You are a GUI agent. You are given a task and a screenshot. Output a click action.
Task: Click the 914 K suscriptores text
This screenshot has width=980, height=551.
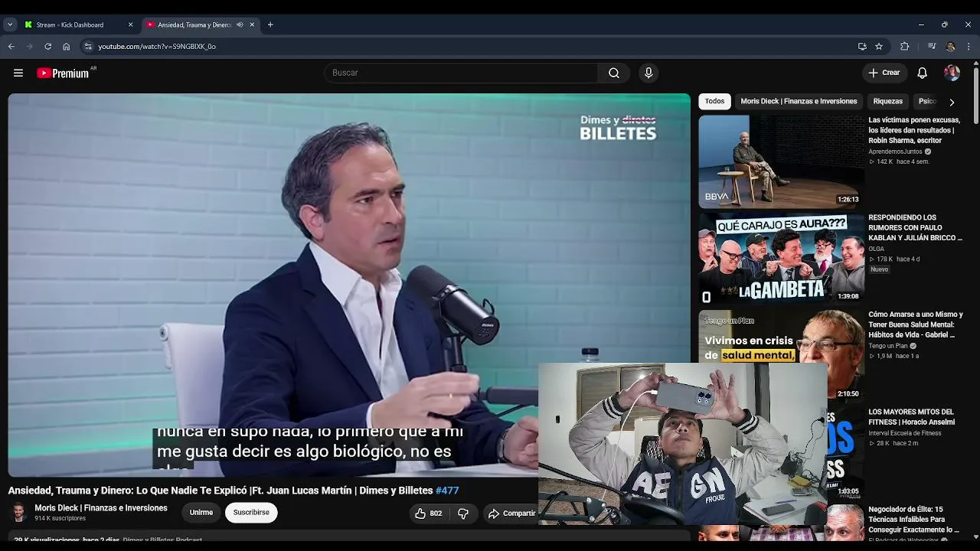[x=60, y=519]
